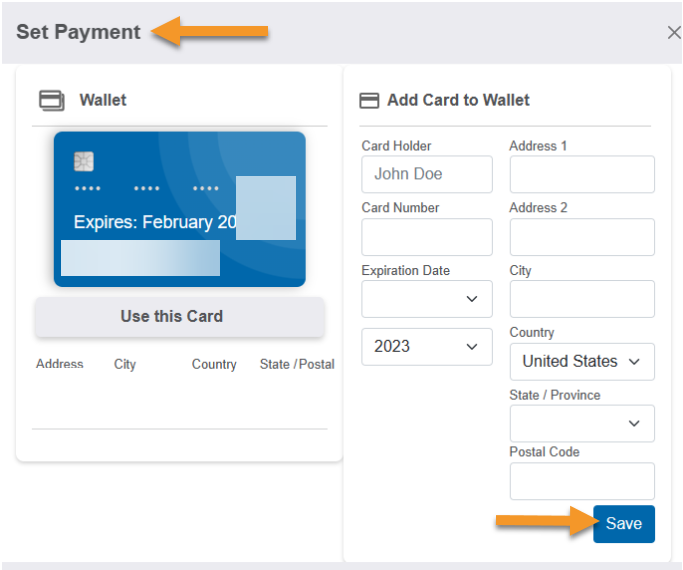Open the Expiration Date month dropdown
This screenshot has height=570, width=683.
click(x=427, y=299)
